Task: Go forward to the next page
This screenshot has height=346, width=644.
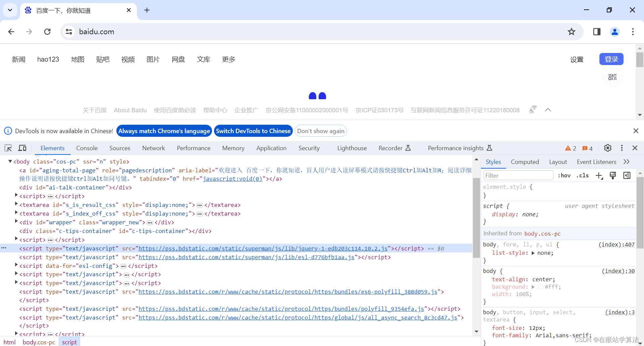Action: click(x=29, y=32)
